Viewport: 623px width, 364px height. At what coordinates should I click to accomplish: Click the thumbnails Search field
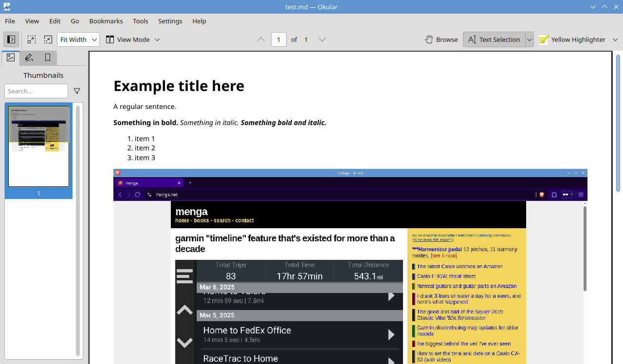[x=36, y=91]
